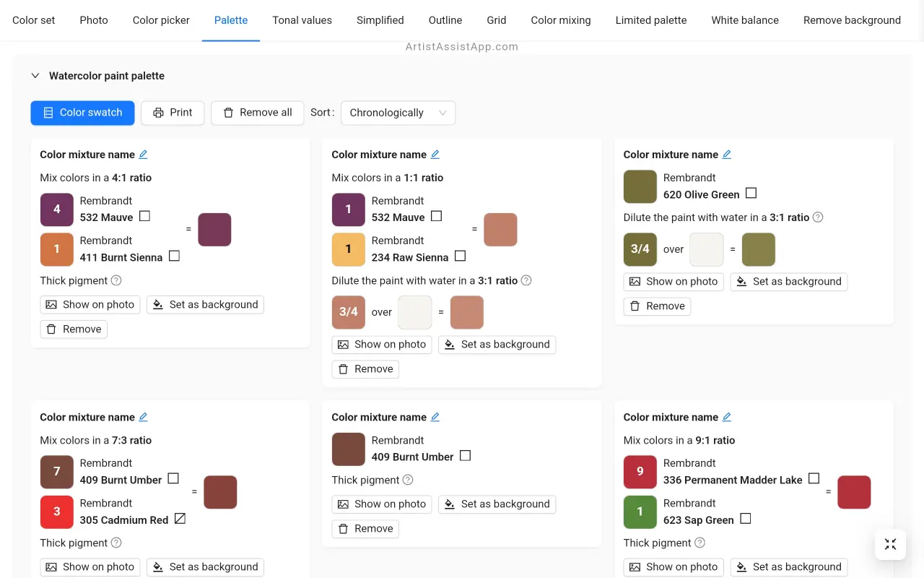924x578 pixels.
Task: Click the 305 Cadmium Red swatch numbered 3
Action: click(x=57, y=512)
